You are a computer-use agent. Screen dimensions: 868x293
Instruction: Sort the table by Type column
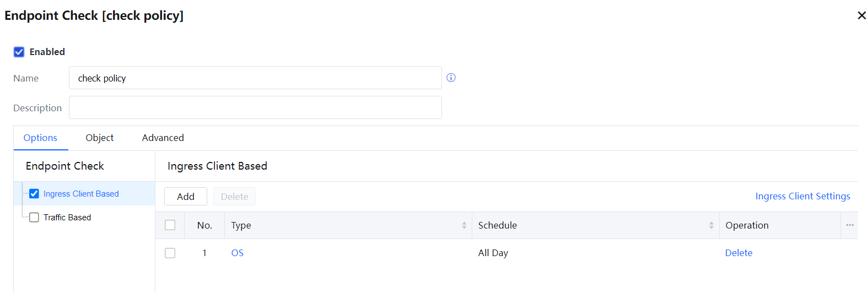464,225
